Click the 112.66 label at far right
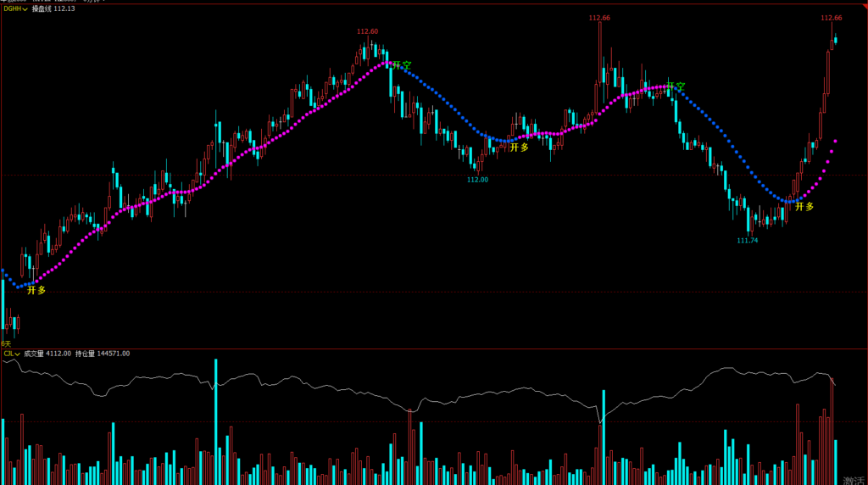The height and width of the screenshot is (485, 868). coord(832,18)
